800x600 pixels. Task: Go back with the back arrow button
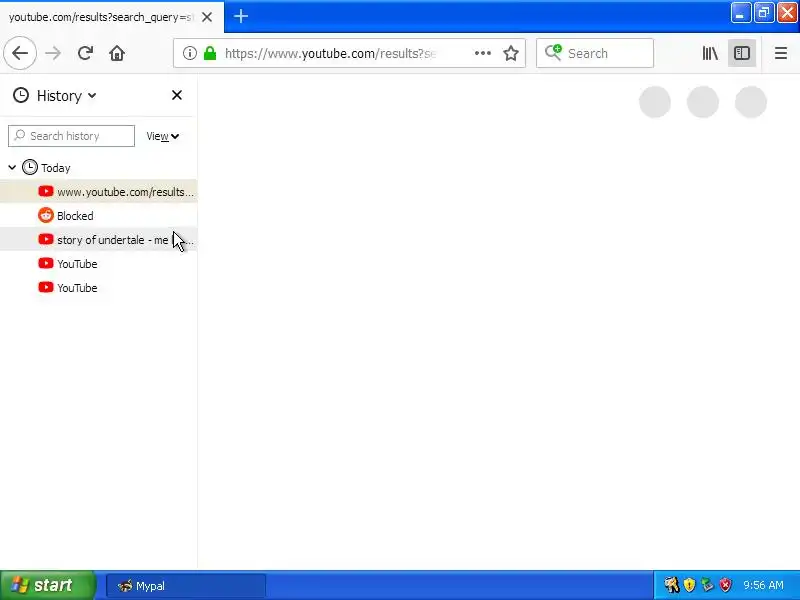tap(20, 53)
